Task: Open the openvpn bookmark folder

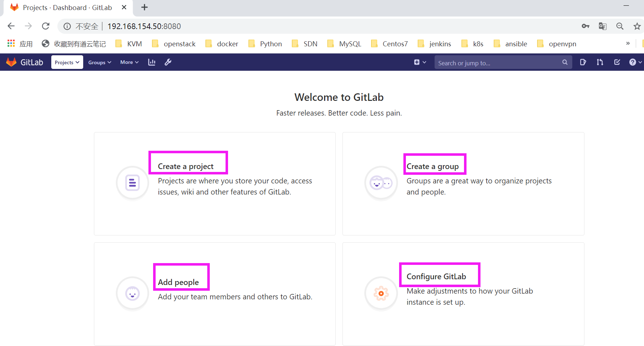Action: point(556,44)
